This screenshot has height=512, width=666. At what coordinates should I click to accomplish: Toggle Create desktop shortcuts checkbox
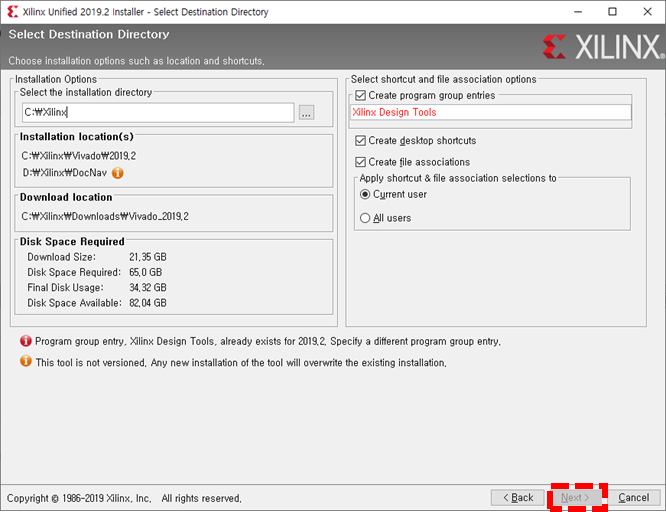(x=360, y=141)
